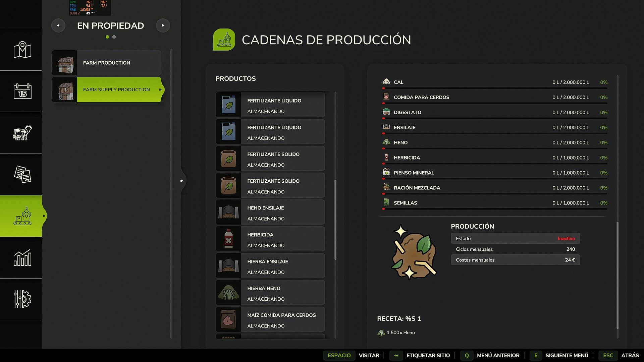644x362 pixels.
Task: Open the statistics chart icon
Action: (22, 258)
